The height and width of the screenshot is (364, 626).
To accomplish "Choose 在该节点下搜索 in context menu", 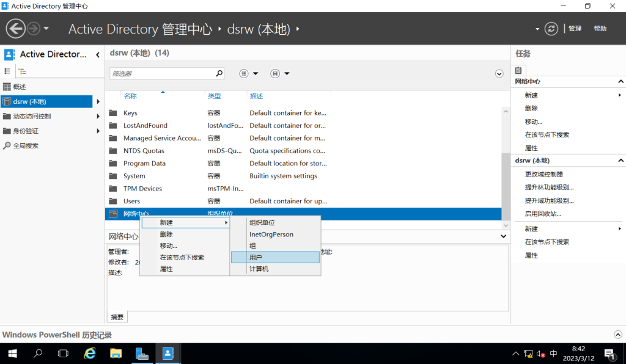I will (x=185, y=258).
